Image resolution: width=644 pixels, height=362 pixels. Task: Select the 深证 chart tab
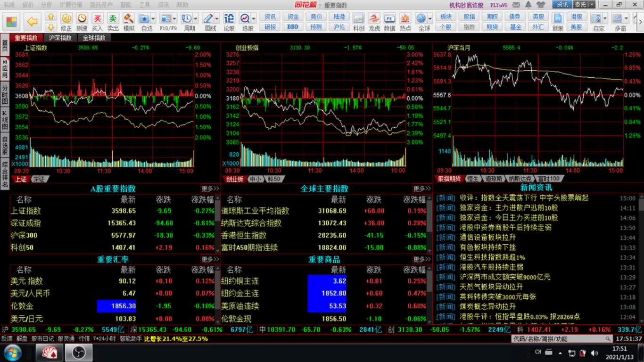pos(39,179)
